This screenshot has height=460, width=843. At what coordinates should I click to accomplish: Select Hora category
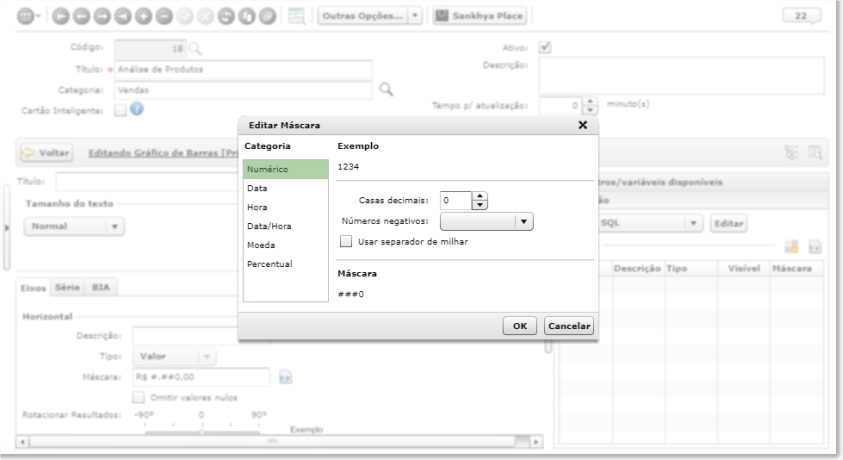coord(285,207)
